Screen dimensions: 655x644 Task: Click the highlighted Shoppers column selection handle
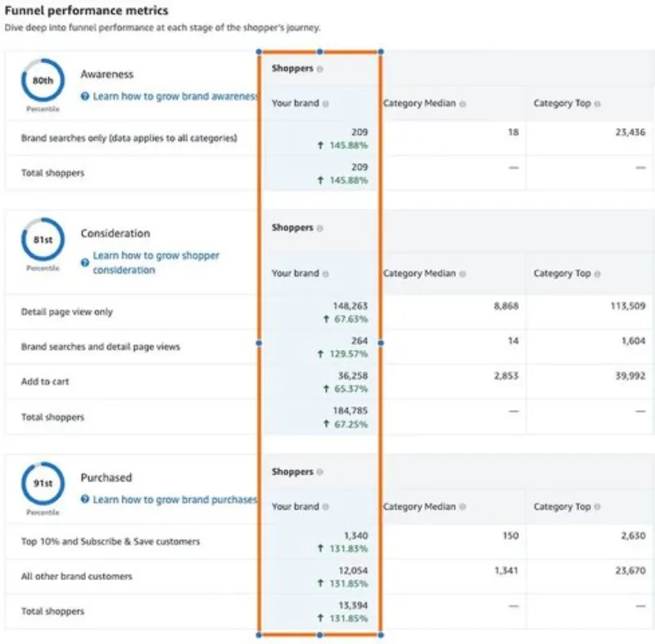tap(319, 52)
